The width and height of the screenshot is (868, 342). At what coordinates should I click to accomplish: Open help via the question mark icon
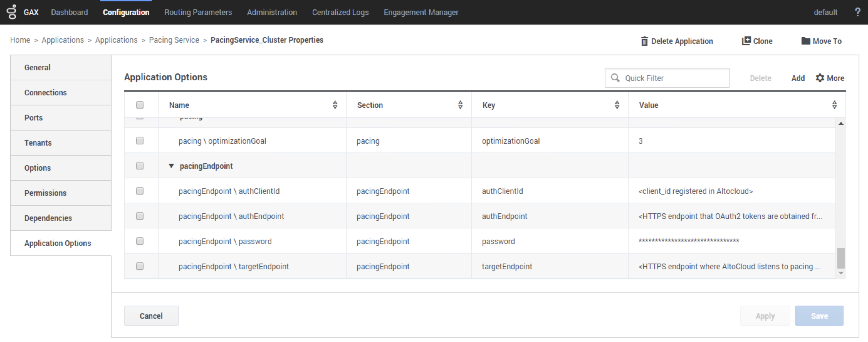pos(857,12)
